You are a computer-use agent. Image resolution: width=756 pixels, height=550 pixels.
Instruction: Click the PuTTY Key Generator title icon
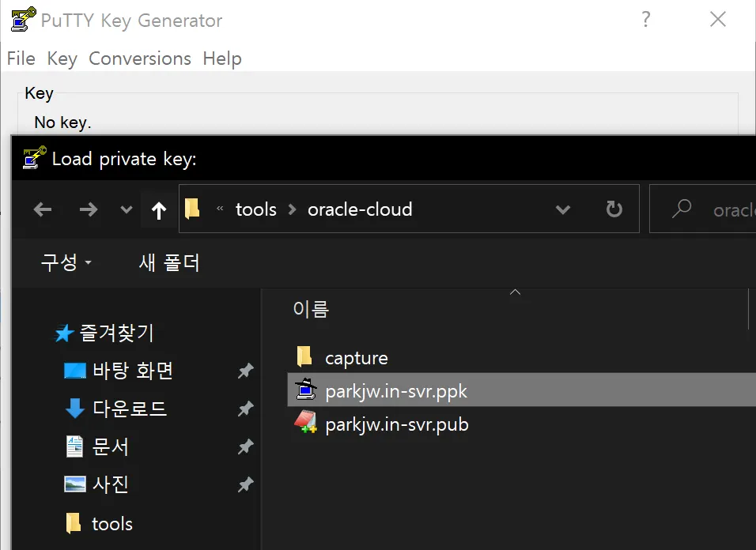(23, 19)
